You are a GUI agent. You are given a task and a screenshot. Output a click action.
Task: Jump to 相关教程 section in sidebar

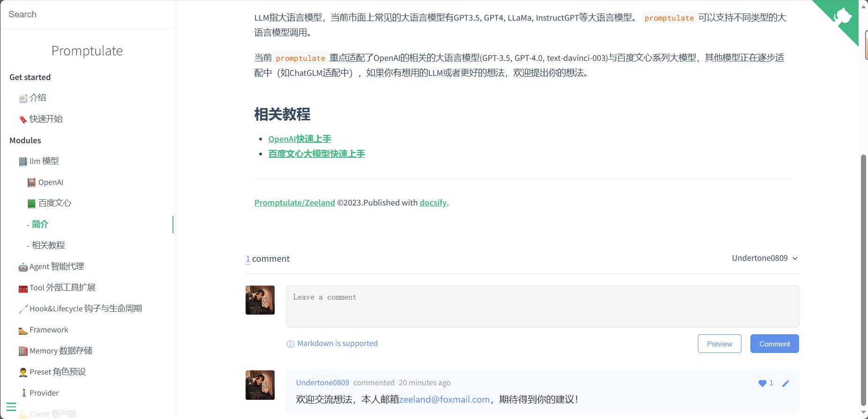48,245
